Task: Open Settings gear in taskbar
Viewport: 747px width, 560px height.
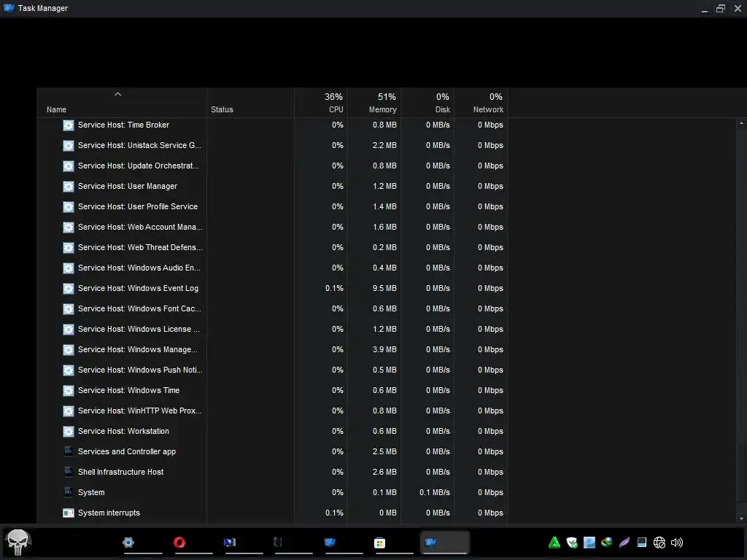Action: (x=128, y=542)
